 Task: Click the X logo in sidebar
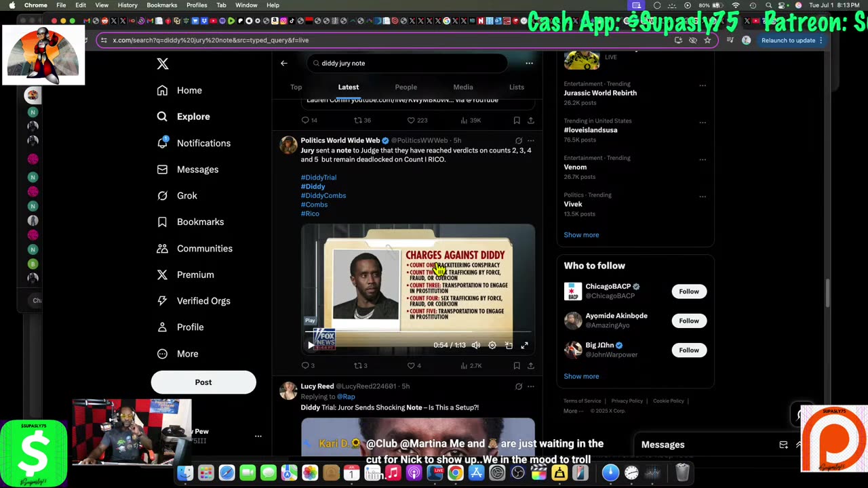click(x=163, y=64)
